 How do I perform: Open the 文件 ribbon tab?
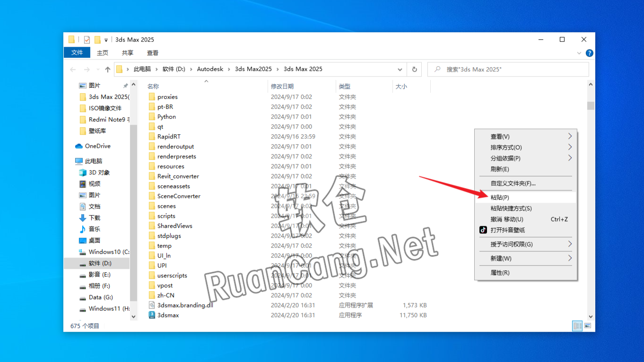[77, 53]
